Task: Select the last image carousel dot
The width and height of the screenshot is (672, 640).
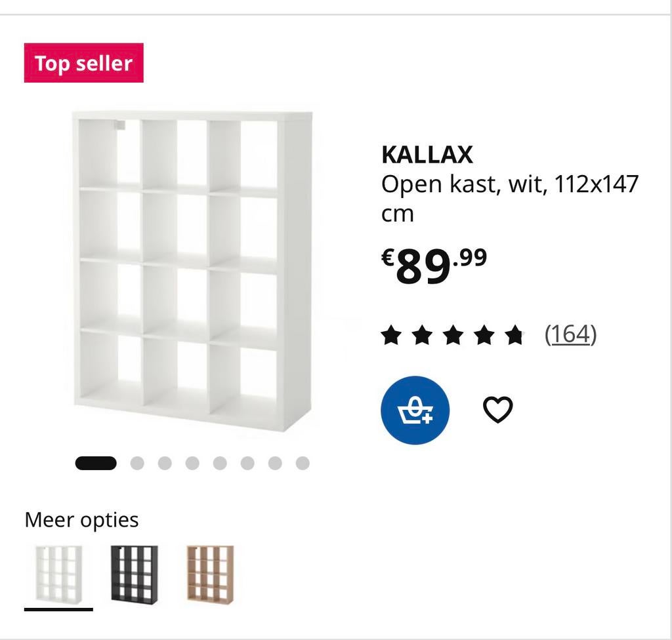Action: pos(301,462)
